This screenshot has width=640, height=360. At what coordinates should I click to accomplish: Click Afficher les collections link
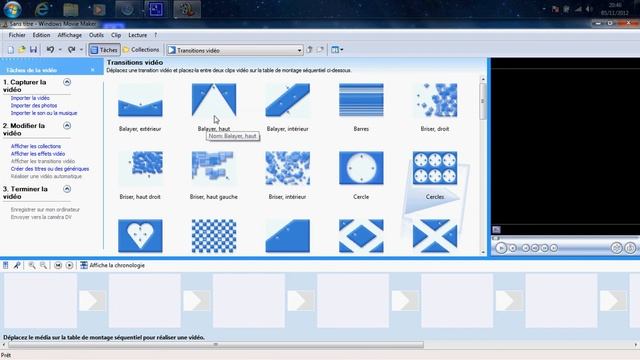[x=36, y=146]
